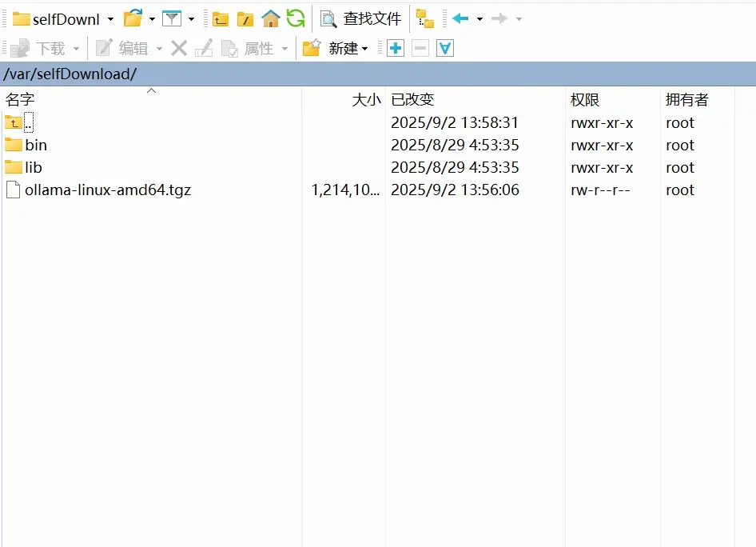The width and height of the screenshot is (756, 547).
Task: Click the open directory folder icon
Action: [133, 18]
